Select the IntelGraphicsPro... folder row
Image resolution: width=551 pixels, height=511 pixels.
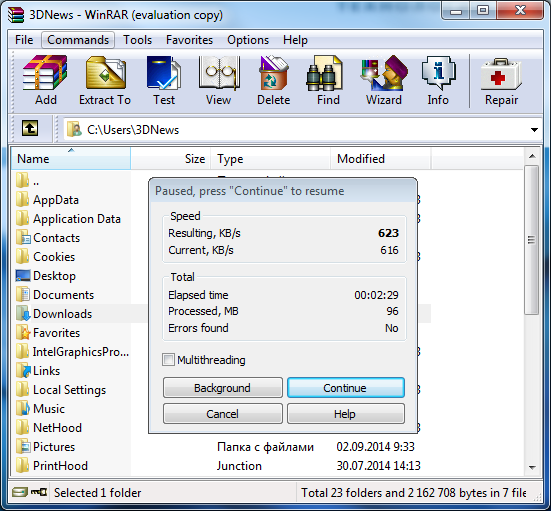click(73, 351)
